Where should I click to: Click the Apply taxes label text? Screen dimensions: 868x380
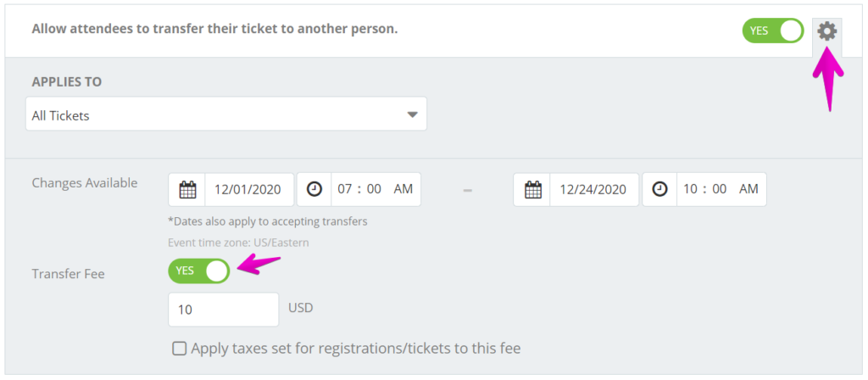coord(356,349)
